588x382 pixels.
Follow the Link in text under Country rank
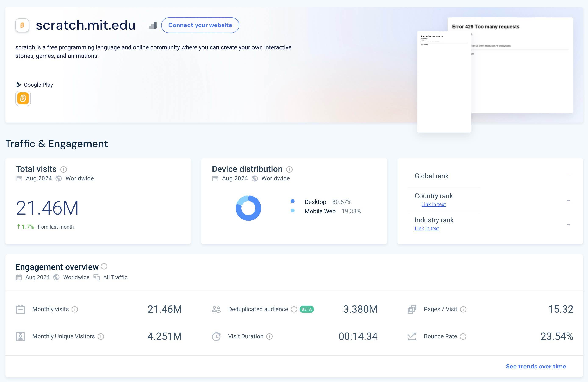click(434, 205)
